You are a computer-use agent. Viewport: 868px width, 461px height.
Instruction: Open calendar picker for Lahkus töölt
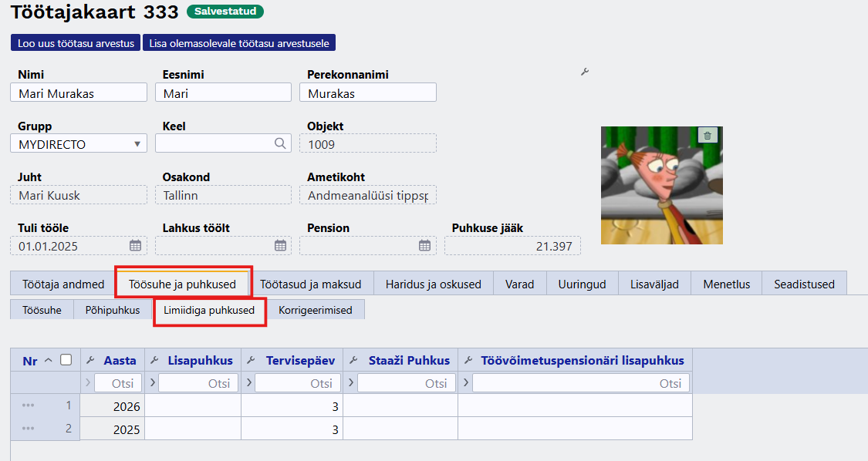[280, 245]
